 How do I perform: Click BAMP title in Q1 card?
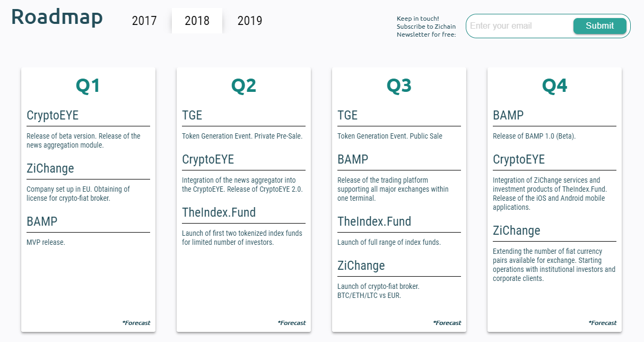click(x=42, y=221)
